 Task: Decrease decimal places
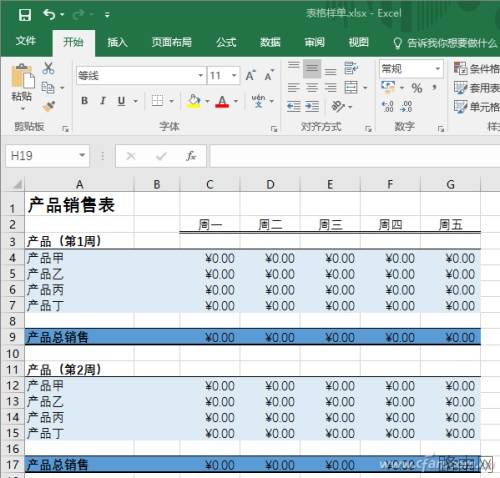coord(406,106)
